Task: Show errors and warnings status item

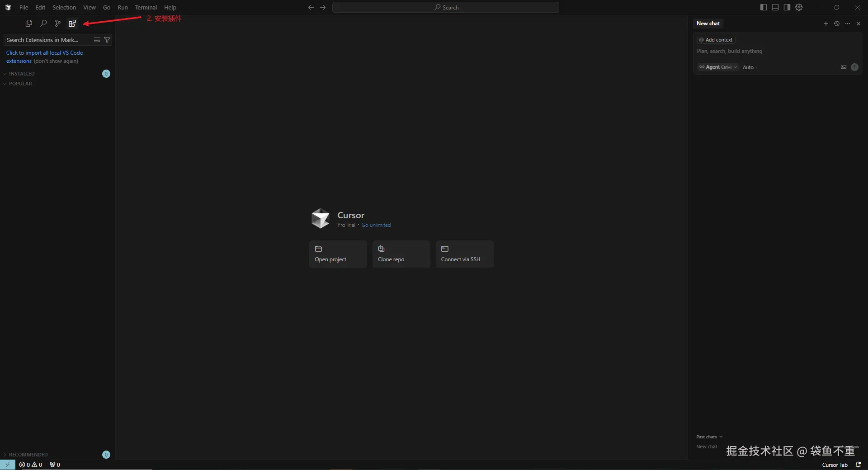Action: pos(31,465)
